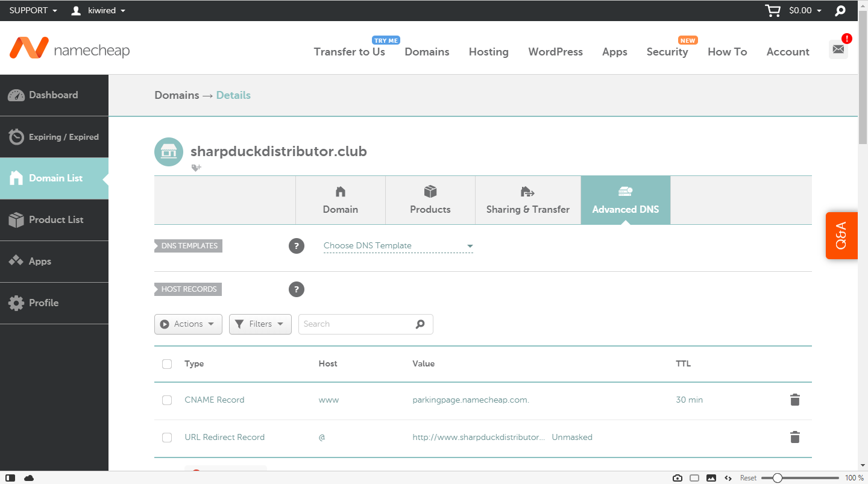Viewport: 868px width, 484px height.
Task: Select all host records checkbox in header
Action: (x=167, y=364)
